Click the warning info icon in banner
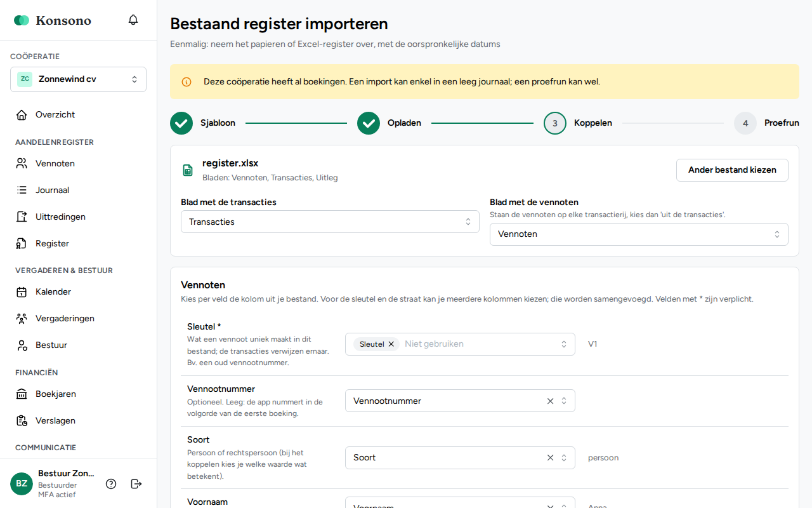This screenshot has width=812, height=508. [x=187, y=82]
